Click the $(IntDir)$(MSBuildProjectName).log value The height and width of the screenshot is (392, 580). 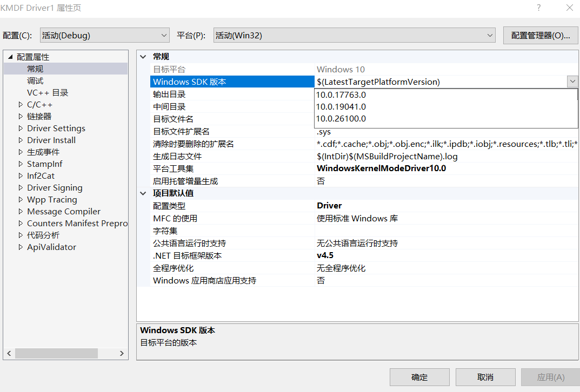[387, 156]
